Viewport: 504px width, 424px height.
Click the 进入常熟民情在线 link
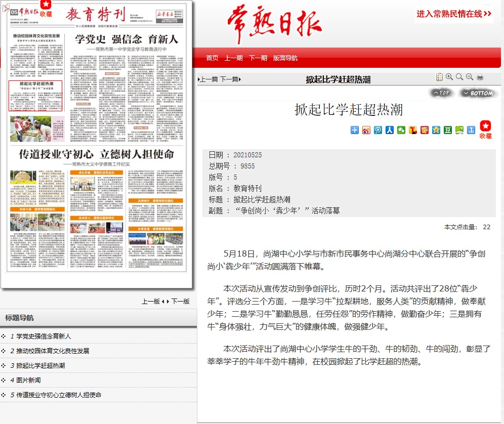[453, 14]
